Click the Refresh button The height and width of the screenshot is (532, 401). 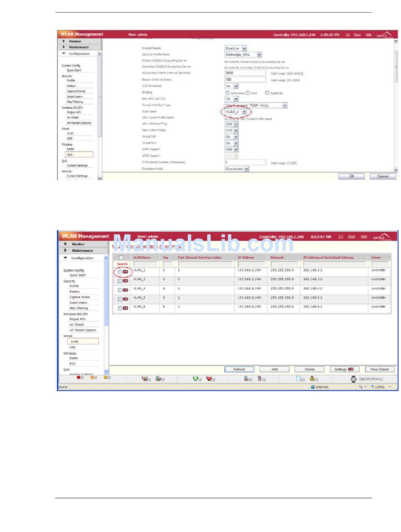239,369
